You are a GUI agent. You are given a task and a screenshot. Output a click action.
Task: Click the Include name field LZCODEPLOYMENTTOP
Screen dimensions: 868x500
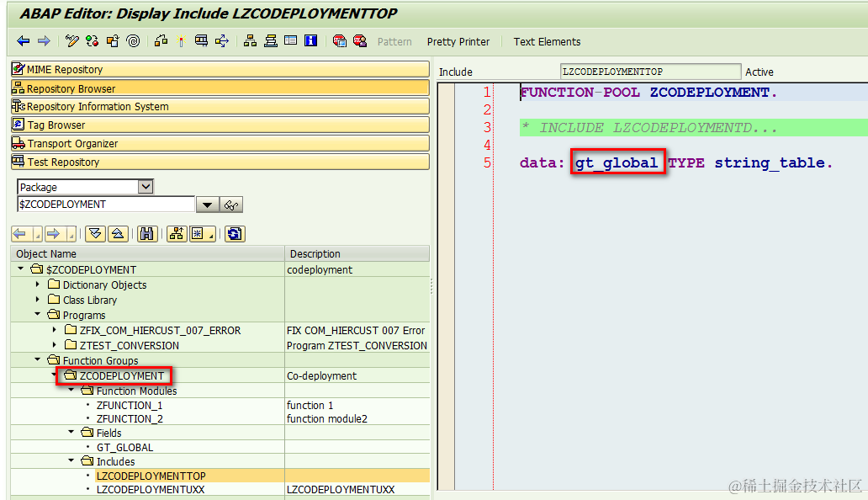click(650, 72)
